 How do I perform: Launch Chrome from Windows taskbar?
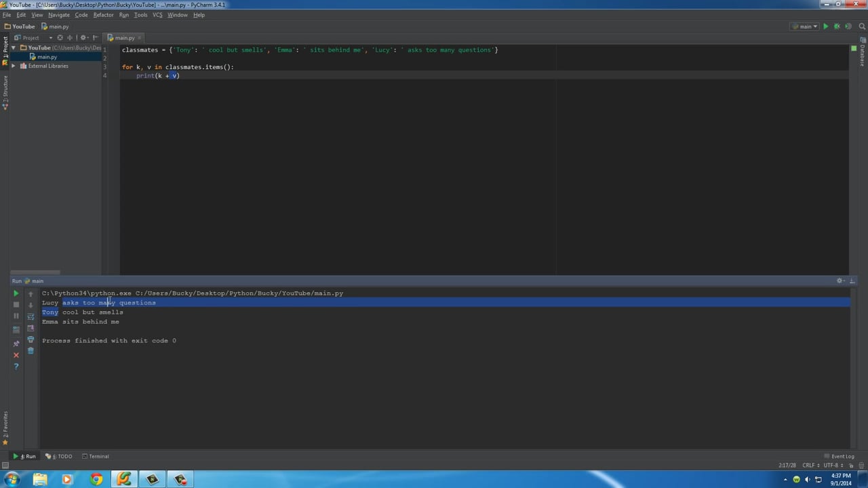coord(96,479)
